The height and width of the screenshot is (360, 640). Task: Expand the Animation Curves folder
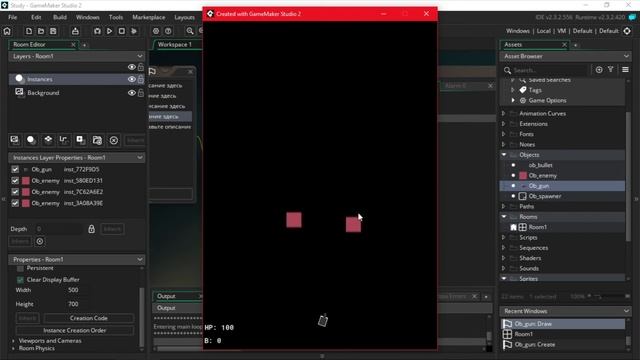click(x=504, y=113)
